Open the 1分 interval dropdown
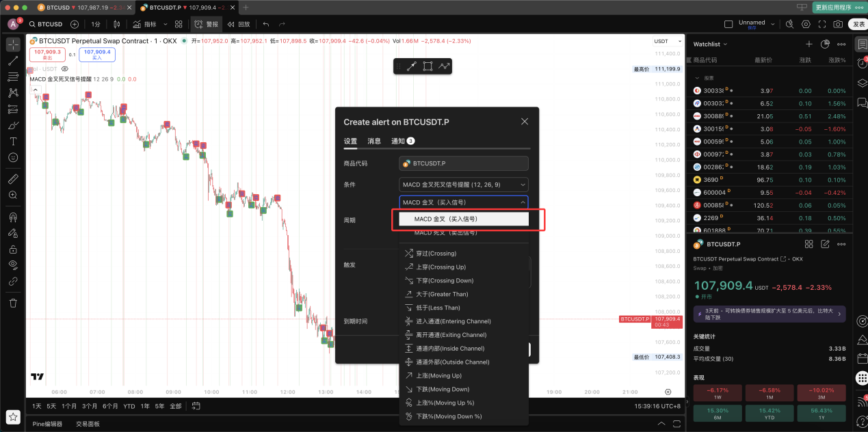 tap(96, 24)
